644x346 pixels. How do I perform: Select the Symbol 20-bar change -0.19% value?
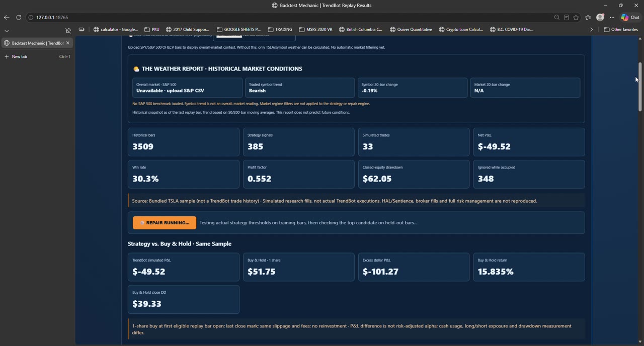point(369,91)
